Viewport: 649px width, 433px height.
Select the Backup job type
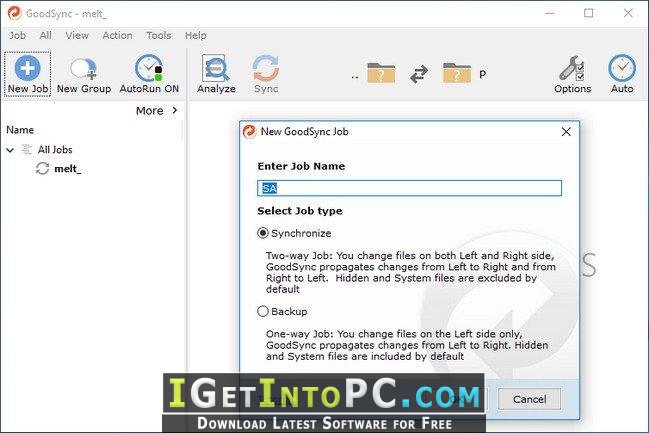(264, 311)
